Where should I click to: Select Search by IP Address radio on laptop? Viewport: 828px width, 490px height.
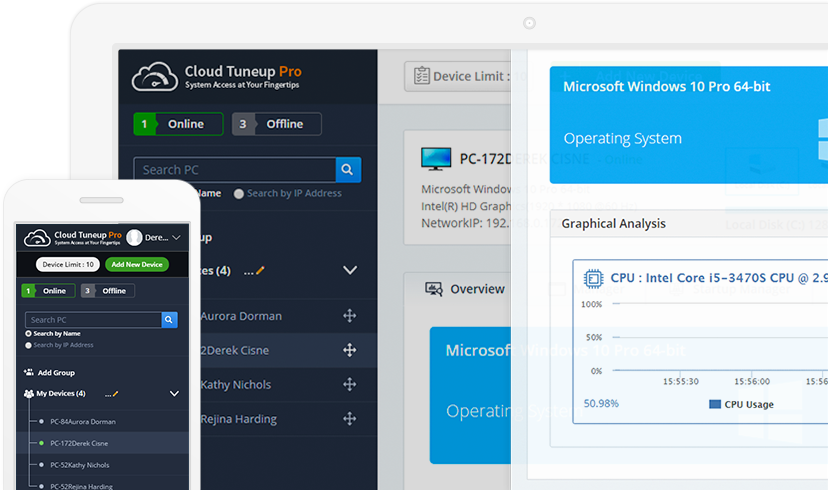click(239, 194)
